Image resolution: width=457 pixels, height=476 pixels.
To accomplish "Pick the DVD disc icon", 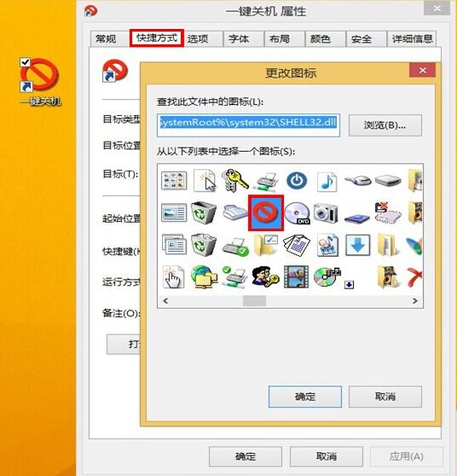I will (x=297, y=213).
